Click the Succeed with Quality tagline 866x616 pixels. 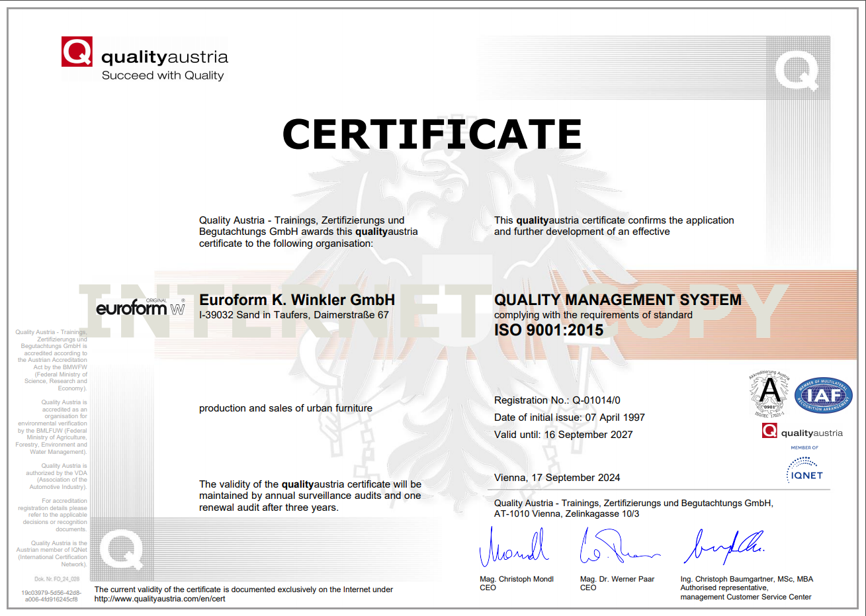(163, 75)
